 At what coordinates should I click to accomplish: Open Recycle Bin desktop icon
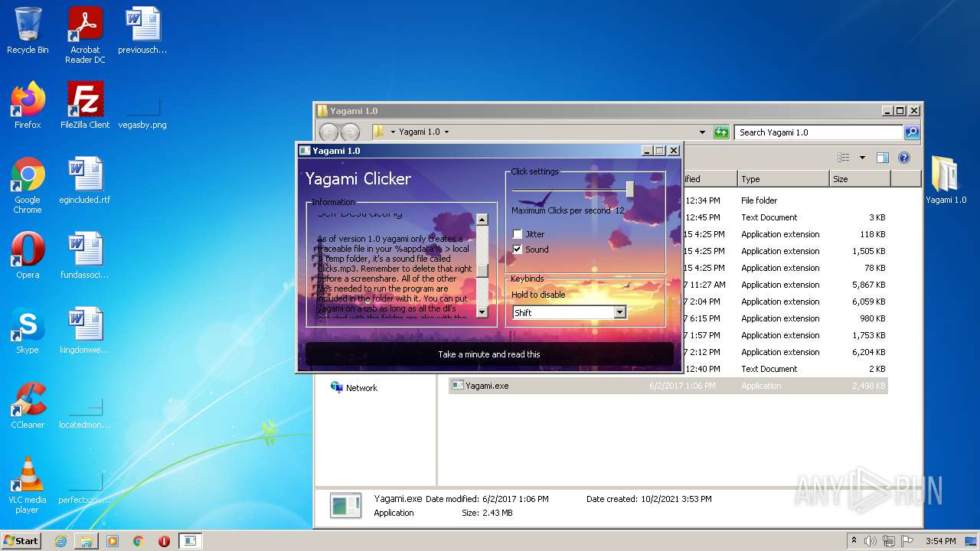pos(28,31)
